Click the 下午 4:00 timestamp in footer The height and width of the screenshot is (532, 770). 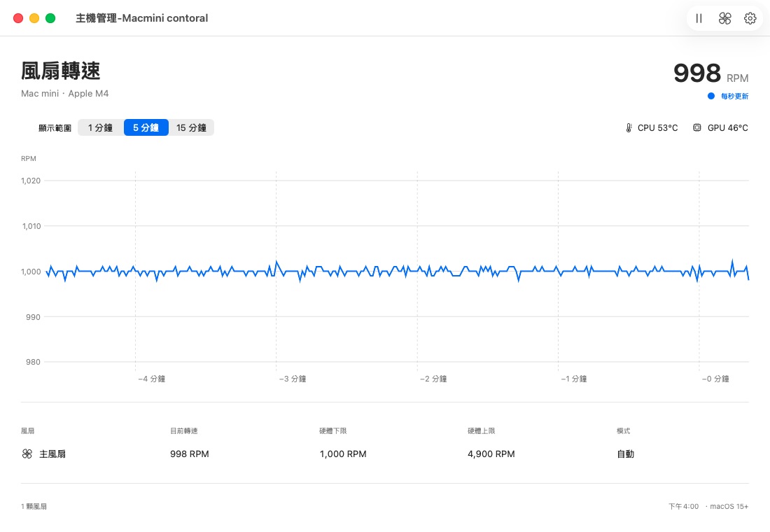pyautogui.click(x=684, y=507)
